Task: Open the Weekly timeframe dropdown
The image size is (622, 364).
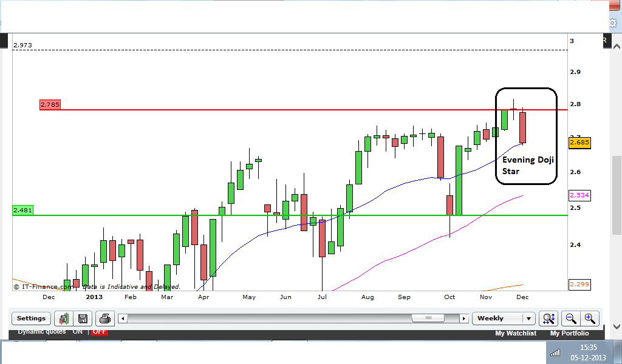Action: click(x=504, y=318)
